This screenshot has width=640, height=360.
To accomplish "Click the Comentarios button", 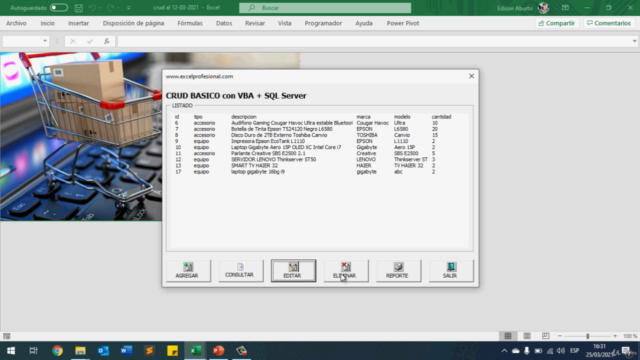I will pos(609,23).
